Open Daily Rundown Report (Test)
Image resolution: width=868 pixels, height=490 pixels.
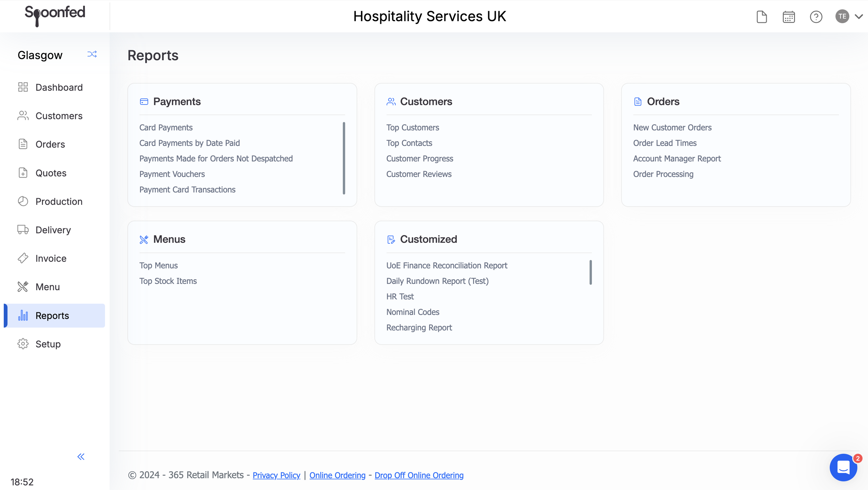click(x=437, y=281)
